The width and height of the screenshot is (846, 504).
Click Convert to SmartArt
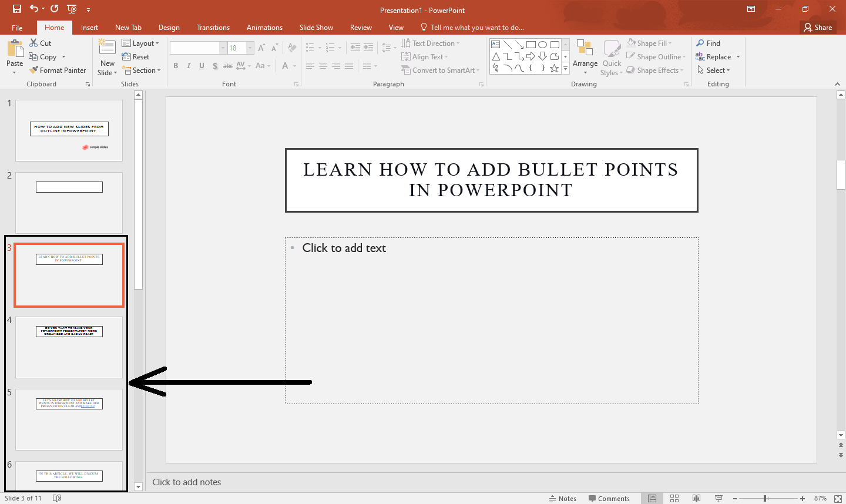(440, 70)
